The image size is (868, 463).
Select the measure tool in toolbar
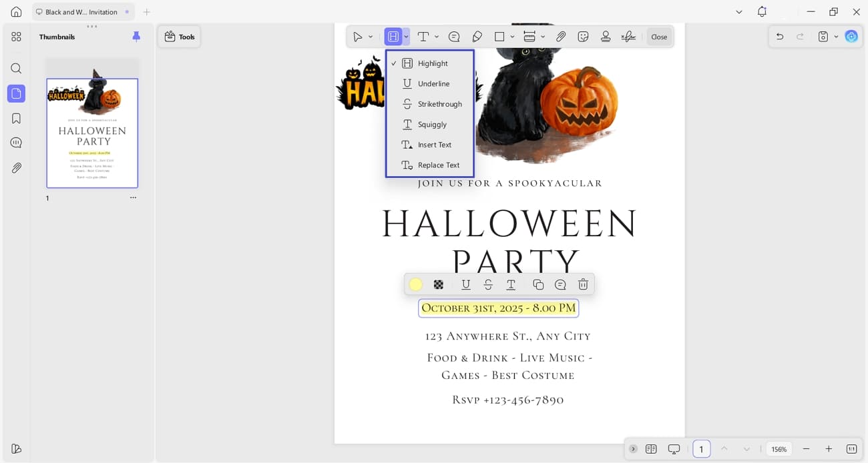click(529, 37)
